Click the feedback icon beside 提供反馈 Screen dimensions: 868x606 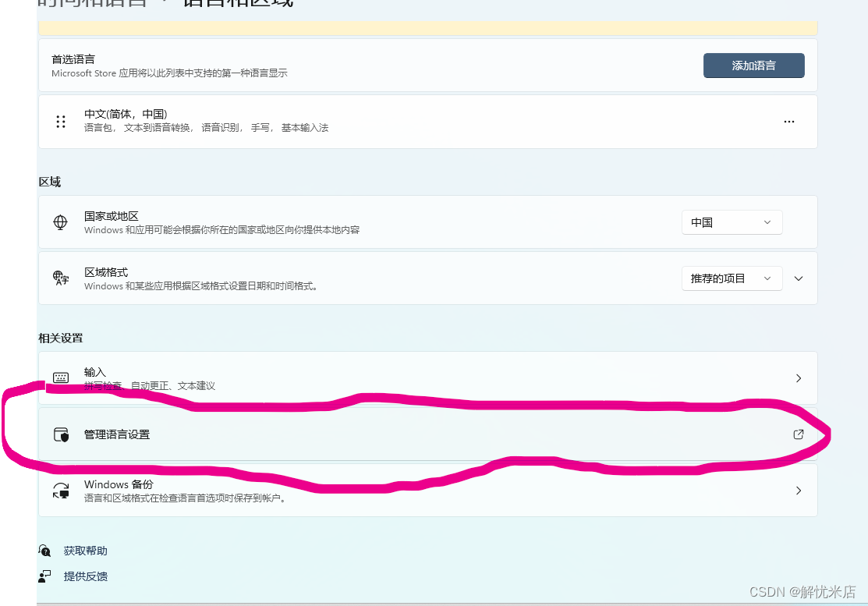pyautogui.click(x=43, y=576)
